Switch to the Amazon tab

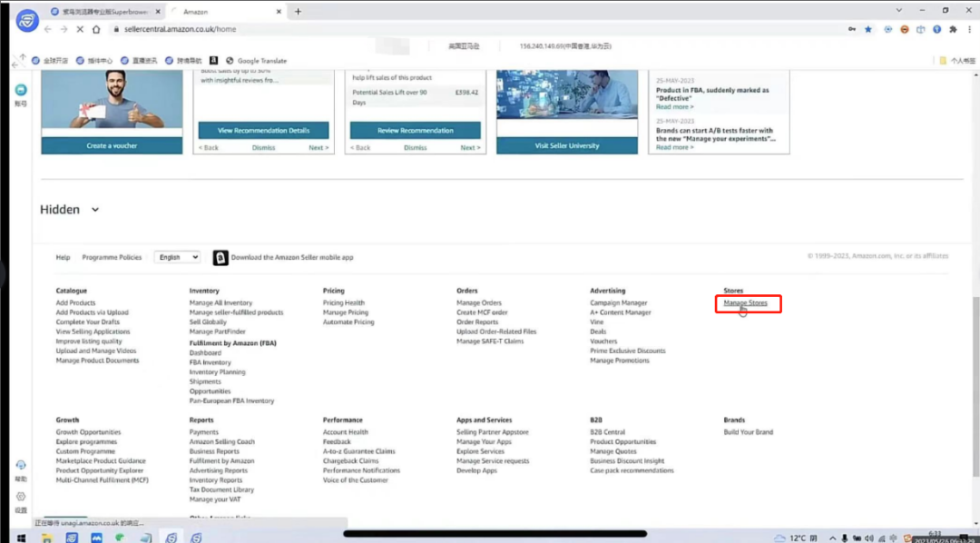point(227,11)
